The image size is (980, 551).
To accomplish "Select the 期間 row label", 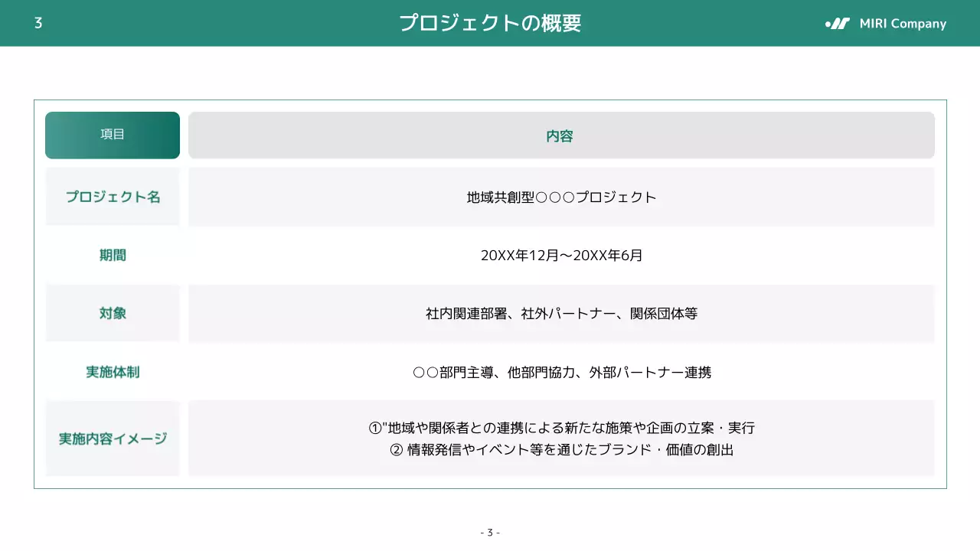I will [x=112, y=255].
